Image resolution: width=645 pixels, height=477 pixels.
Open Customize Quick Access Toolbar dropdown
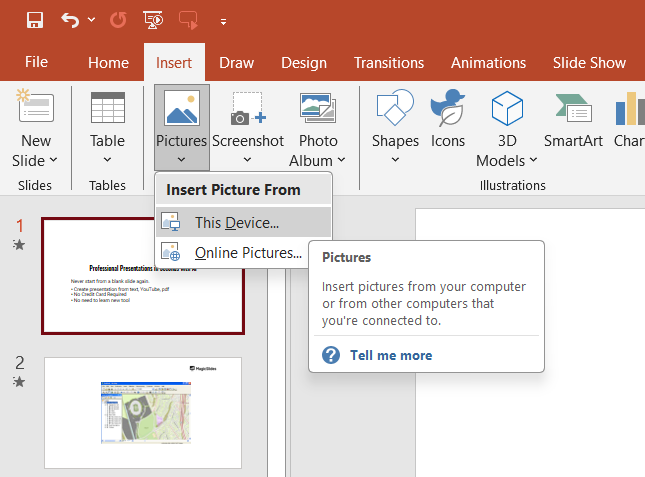pos(223,22)
